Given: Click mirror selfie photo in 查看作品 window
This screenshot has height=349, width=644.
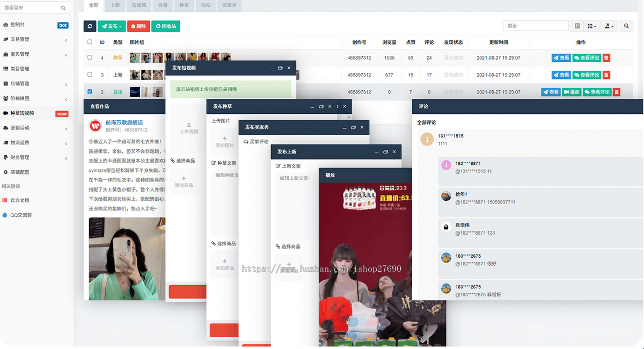Looking at the screenshot, I should [x=128, y=259].
